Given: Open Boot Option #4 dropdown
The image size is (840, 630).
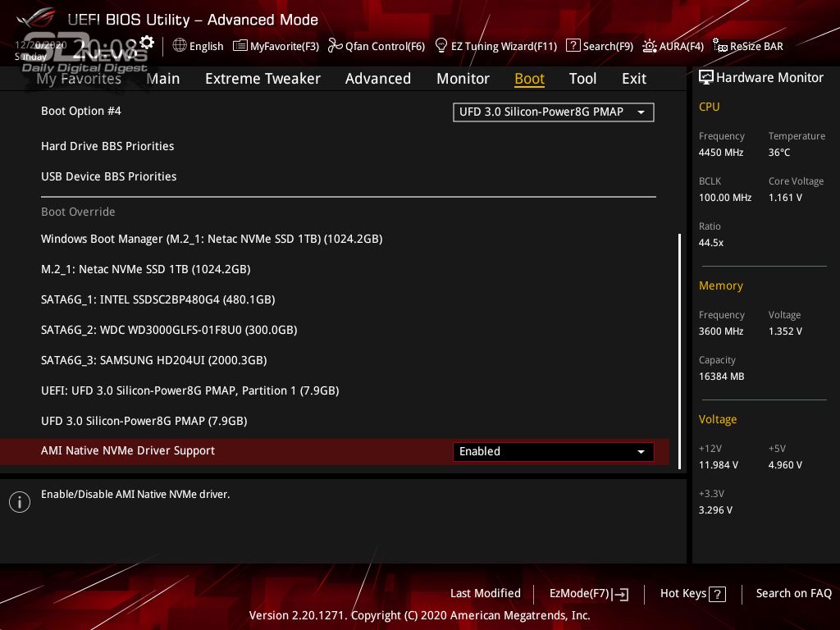Looking at the screenshot, I should coord(554,112).
